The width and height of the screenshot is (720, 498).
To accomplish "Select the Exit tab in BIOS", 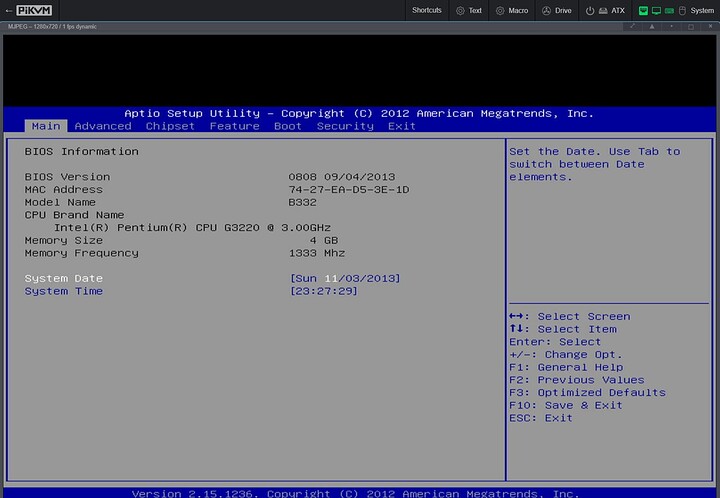I will pyautogui.click(x=402, y=126).
